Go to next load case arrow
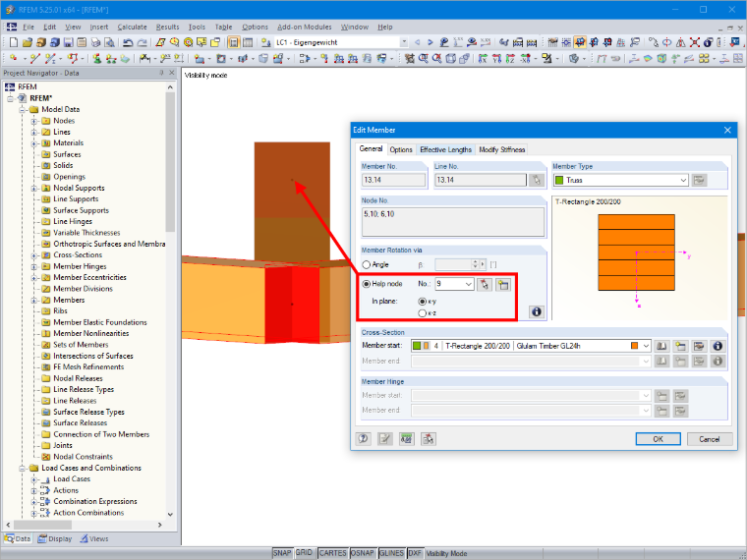Viewport: 747px width, 560px height. tap(431, 42)
